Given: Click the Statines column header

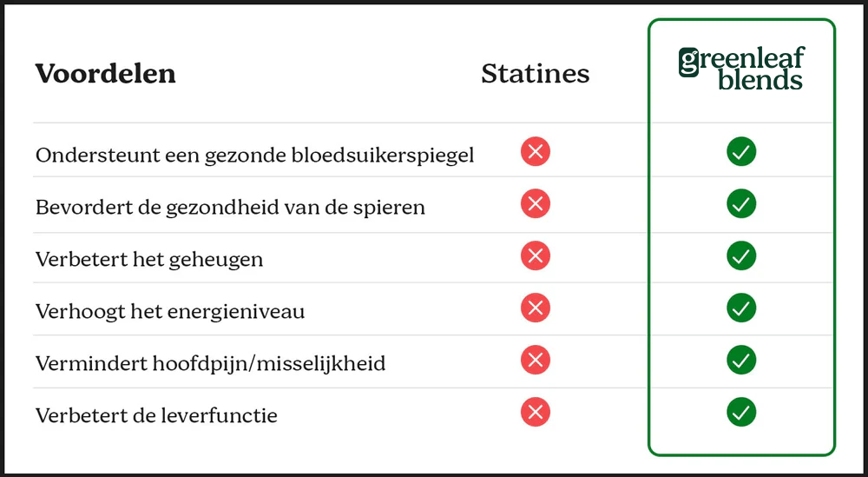Looking at the screenshot, I should 535,74.
